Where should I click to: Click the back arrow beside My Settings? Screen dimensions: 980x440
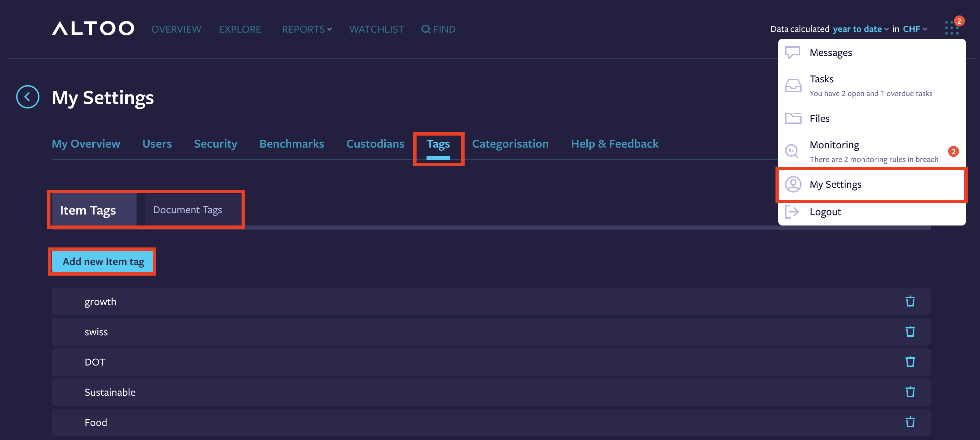click(x=27, y=97)
